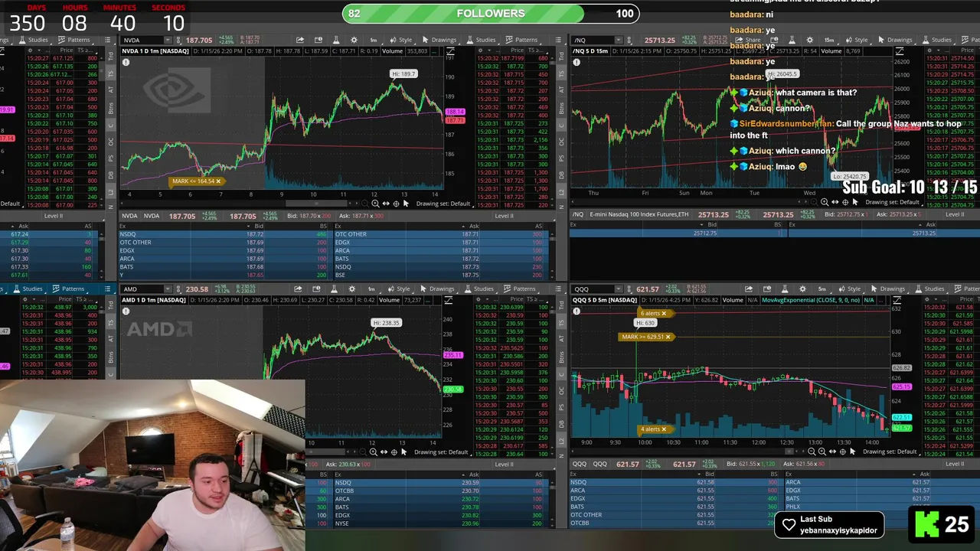
Task: Zoom in on the QQQ chart with the plus magnifier
Action: click(x=822, y=452)
